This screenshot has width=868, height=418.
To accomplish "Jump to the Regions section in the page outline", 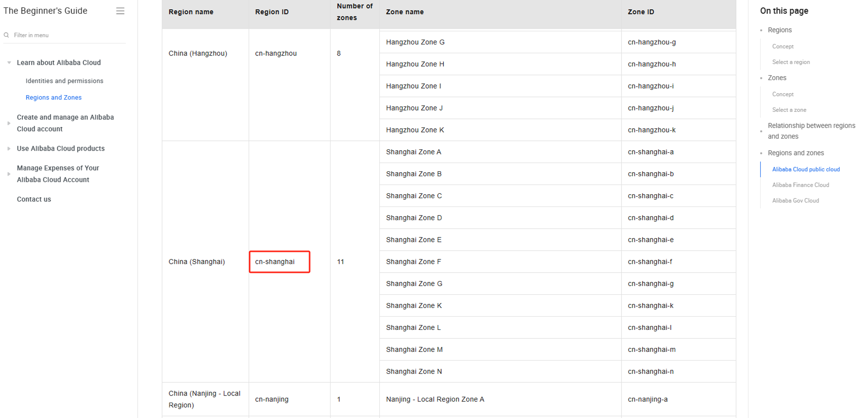I will pos(780,30).
